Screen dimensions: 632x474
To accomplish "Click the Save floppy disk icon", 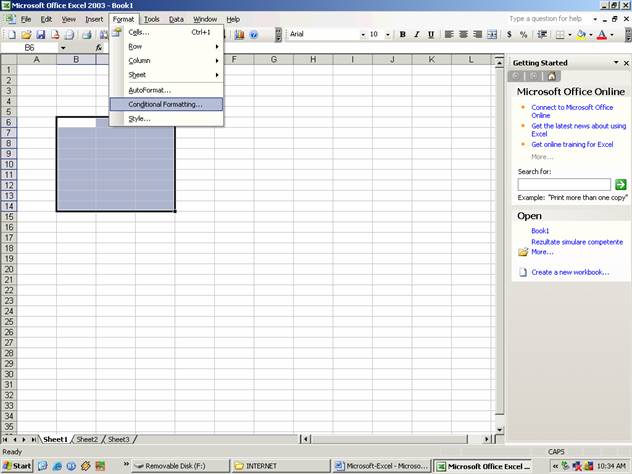I will click(x=41, y=35).
